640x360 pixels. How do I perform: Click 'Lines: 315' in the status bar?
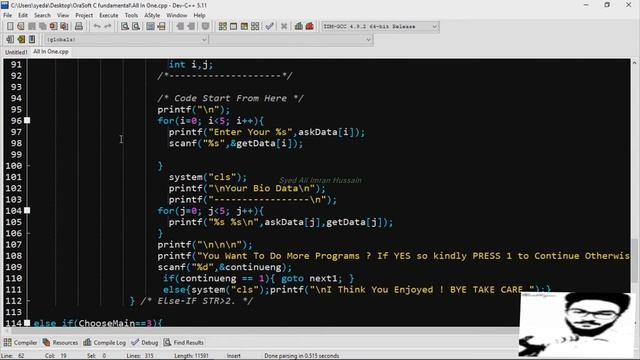point(140,356)
